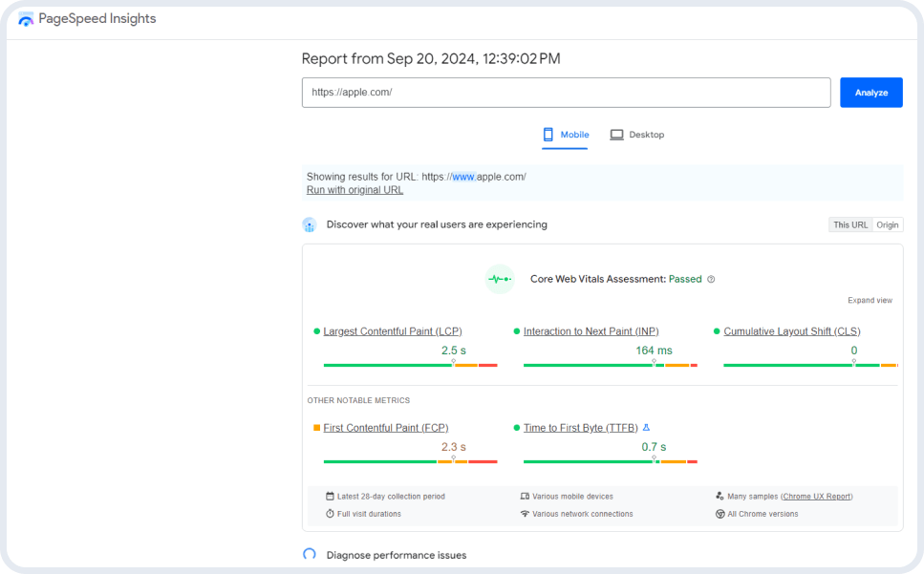This screenshot has height=574, width=924.
Task: Open the Largest Contentful Paint (LCP) link
Action: (393, 331)
